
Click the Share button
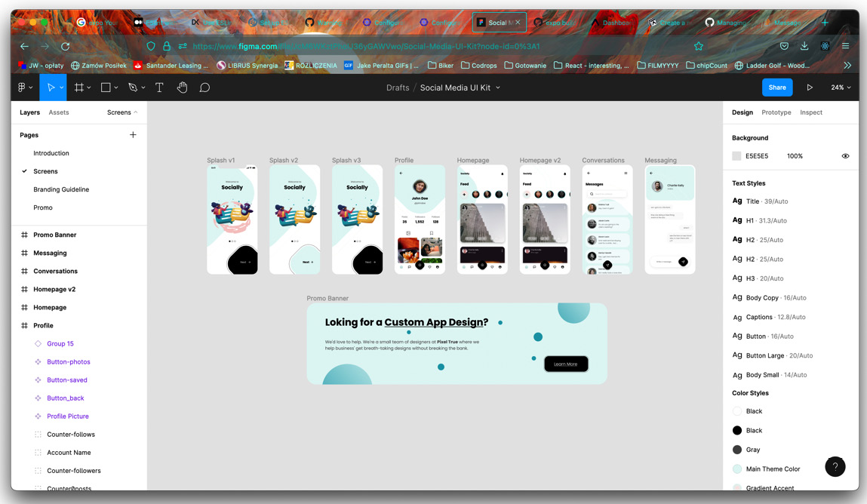pyautogui.click(x=777, y=87)
